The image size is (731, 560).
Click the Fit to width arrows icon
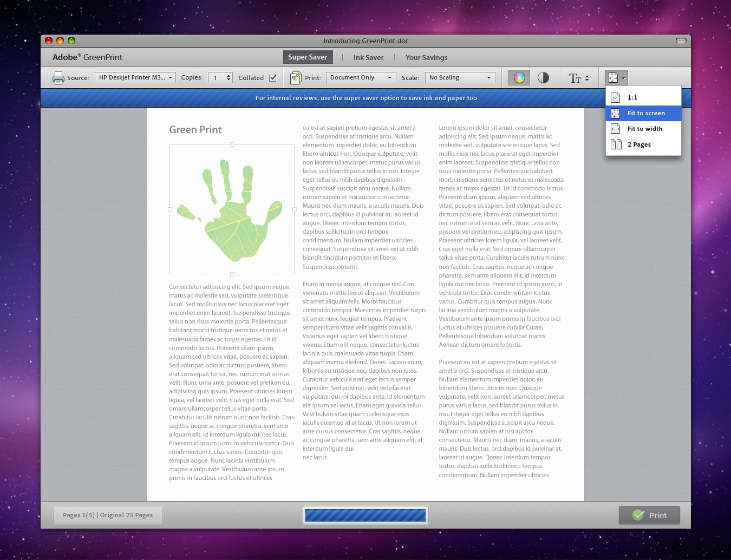point(615,129)
